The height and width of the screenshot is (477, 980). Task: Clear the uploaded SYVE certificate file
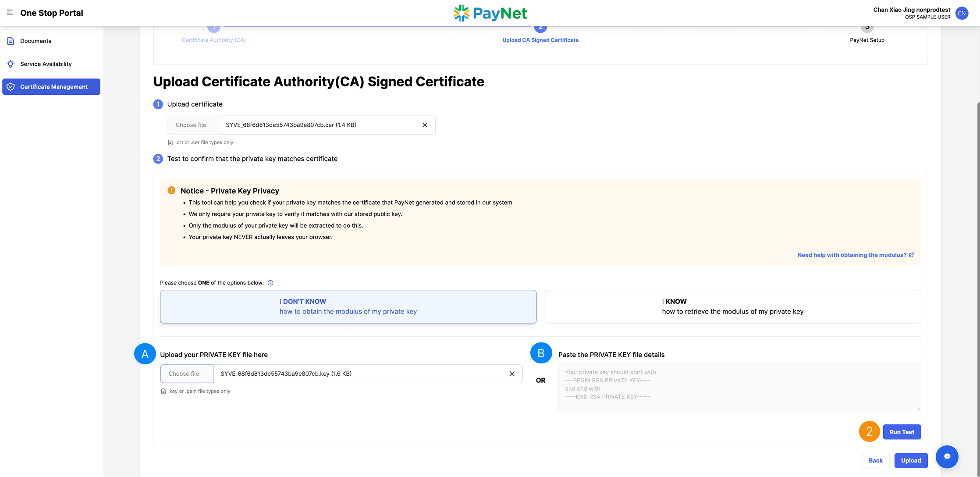[424, 125]
